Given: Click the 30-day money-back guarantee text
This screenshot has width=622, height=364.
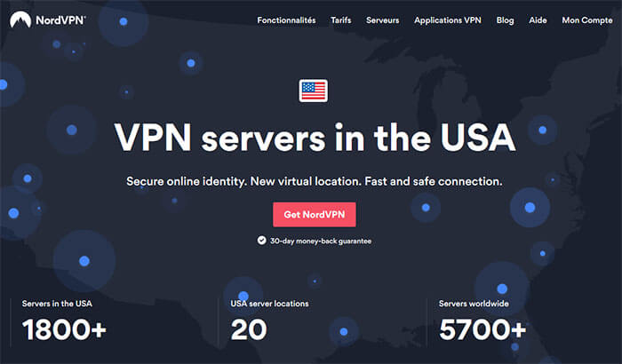Looking at the screenshot, I should tap(321, 241).
